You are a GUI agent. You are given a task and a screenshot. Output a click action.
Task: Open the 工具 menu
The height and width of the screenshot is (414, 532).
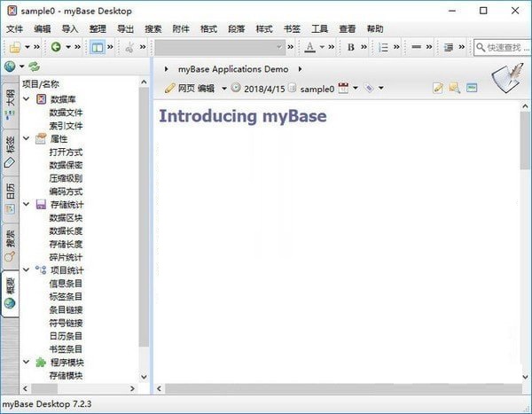tap(319, 29)
